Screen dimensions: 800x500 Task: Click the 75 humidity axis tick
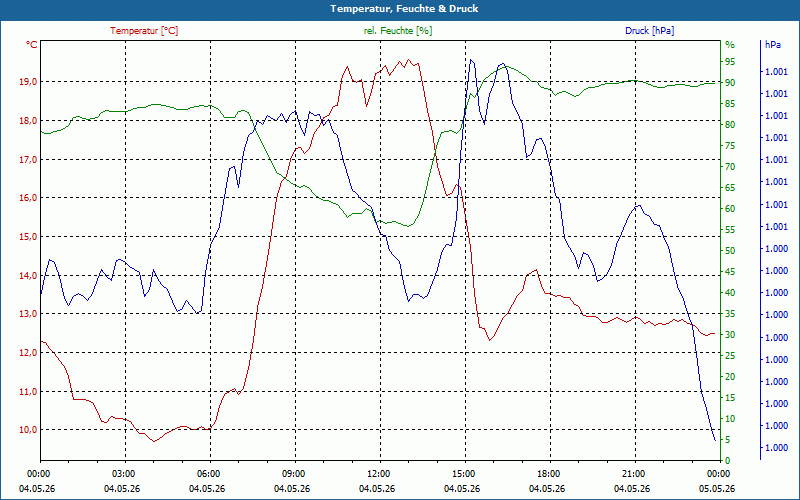(730, 146)
